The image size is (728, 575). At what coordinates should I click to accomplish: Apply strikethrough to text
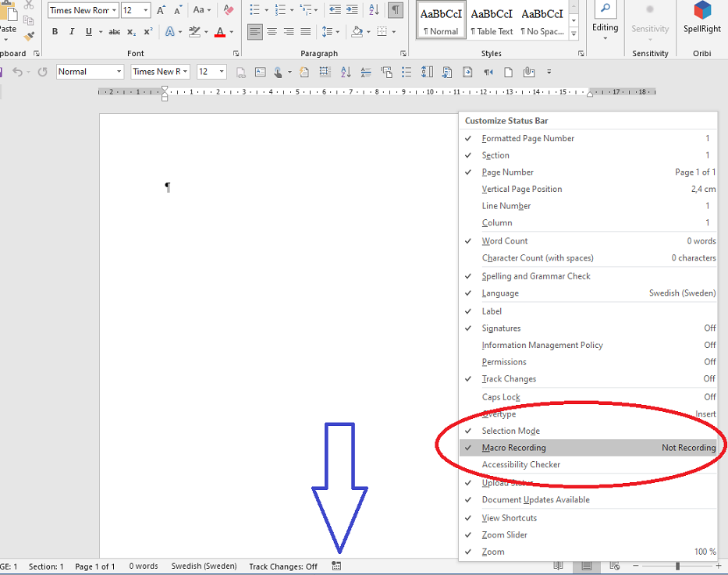tap(114, 31)
